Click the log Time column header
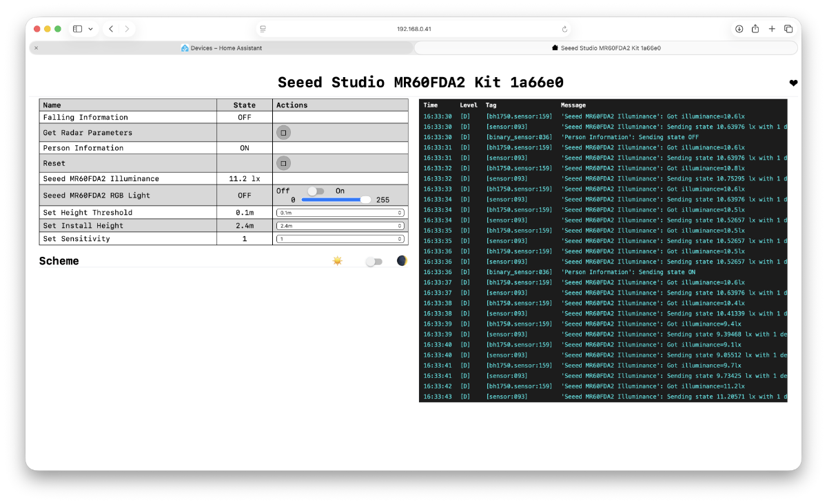The height and width of the screenshot is (504, 827). click(x=431, y=105)
